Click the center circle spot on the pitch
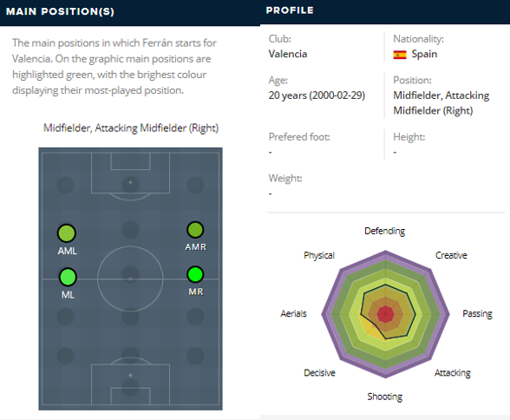510x420 pixels. coord(130,279)
